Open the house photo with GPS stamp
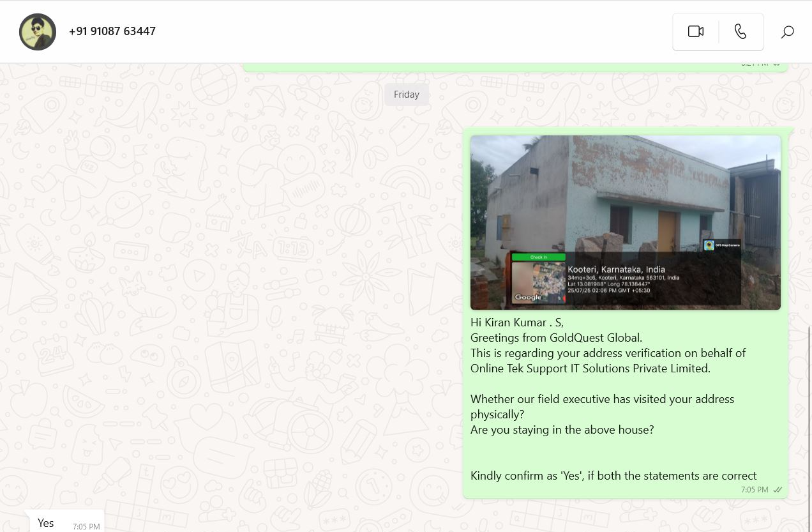The width and height of the screenshot is (812, 532). tap(626, 222)
